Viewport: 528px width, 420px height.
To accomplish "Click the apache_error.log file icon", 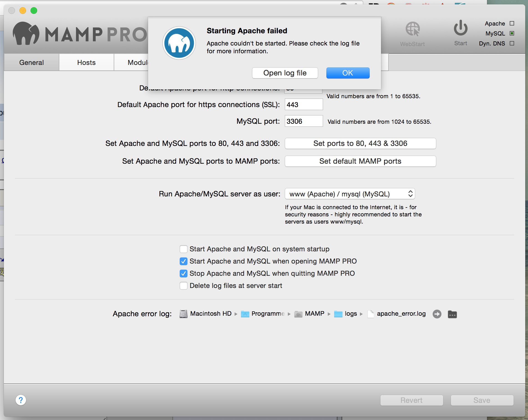I will (x=370, y=314).
